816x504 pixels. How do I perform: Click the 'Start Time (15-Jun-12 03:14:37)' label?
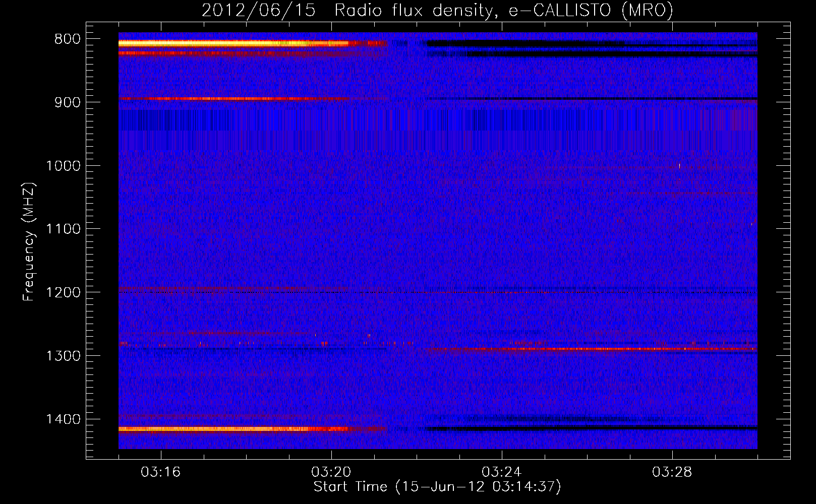coord(437,487)
